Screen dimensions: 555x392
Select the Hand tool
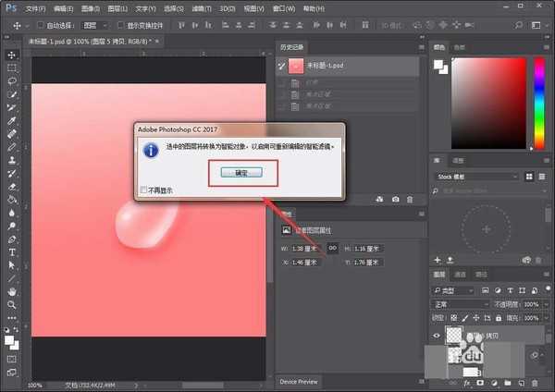coord(12,290)
